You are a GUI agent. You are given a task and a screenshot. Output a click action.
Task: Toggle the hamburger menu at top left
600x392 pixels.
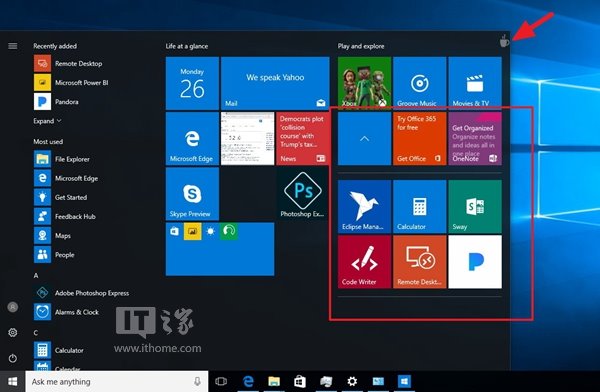pos(13,46)
